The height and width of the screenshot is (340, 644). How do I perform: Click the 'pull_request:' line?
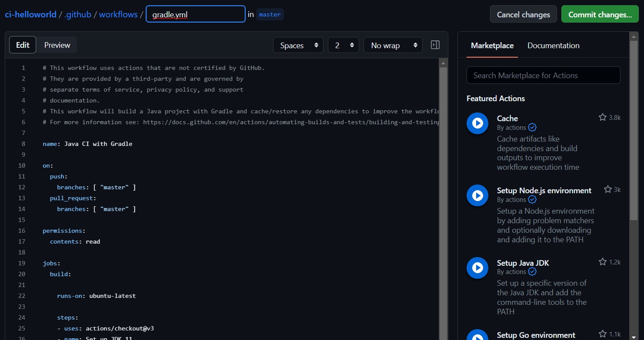(x=73, y=198)
